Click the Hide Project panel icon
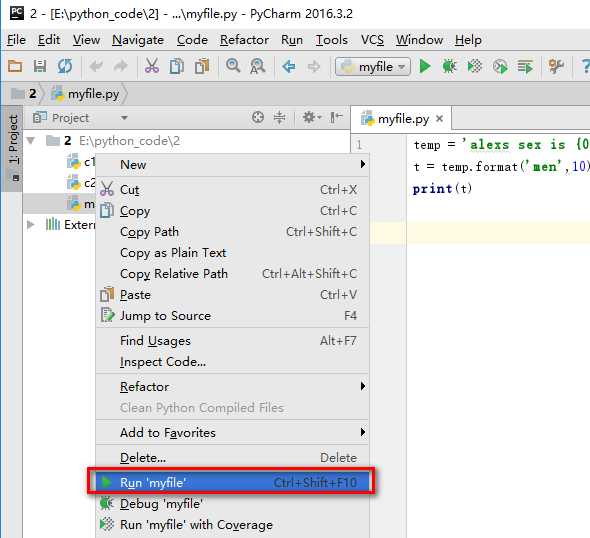Screen dimensions: 590x538 [336, 117]
